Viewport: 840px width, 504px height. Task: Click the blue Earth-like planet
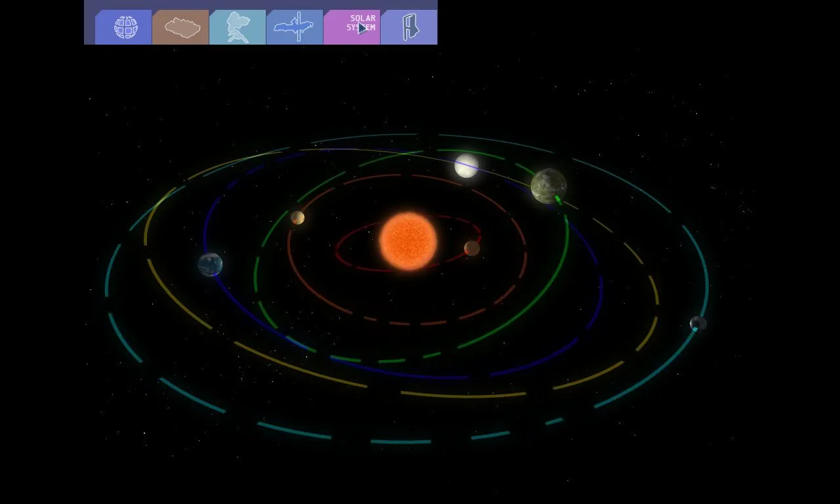point(210,264)
